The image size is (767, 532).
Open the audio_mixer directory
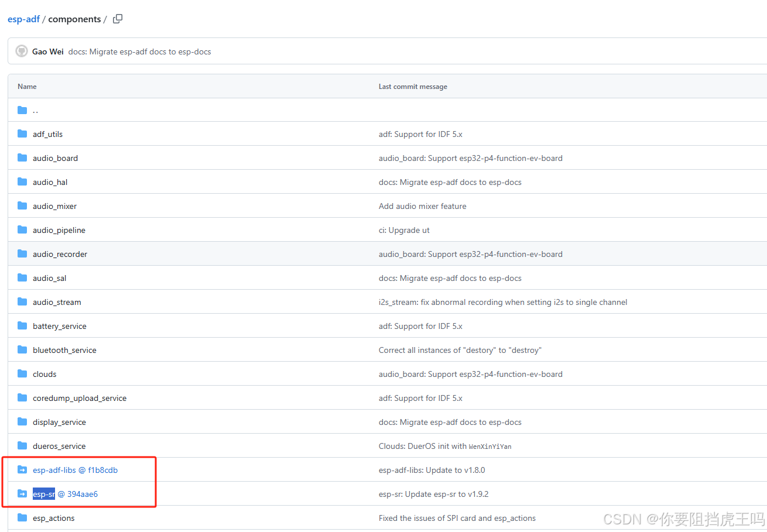(x=54, y=206)
